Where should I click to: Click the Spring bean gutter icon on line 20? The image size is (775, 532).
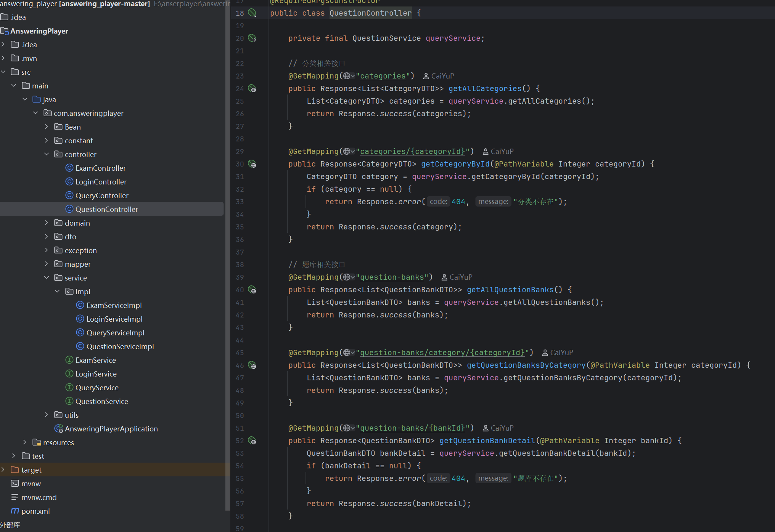click(252, 38)
